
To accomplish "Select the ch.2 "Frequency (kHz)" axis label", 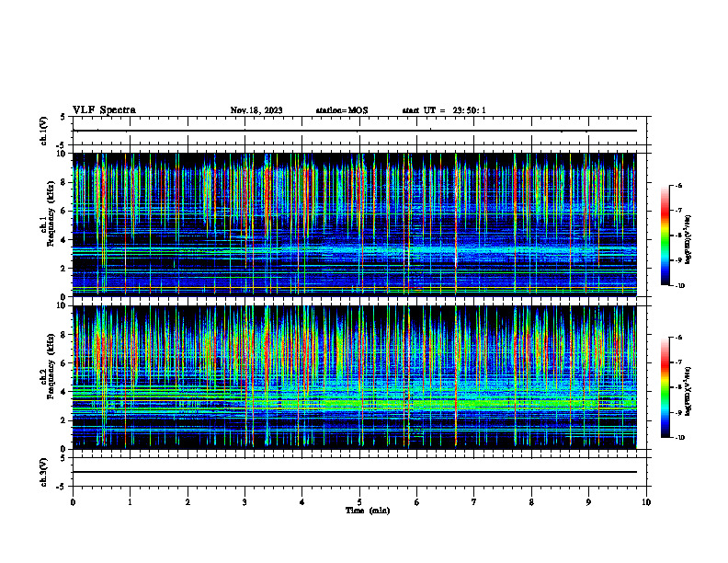I will click(51, 366).
